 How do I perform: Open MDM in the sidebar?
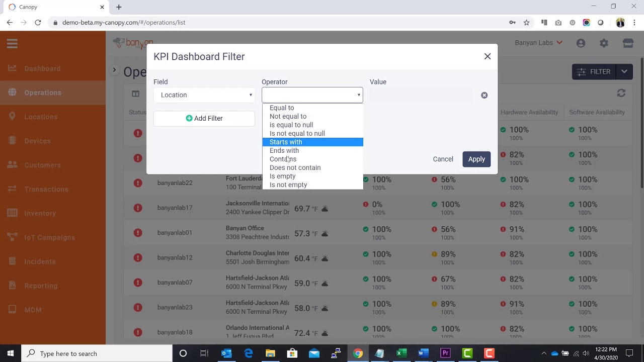pyautogui.click(x=33, y=310)
